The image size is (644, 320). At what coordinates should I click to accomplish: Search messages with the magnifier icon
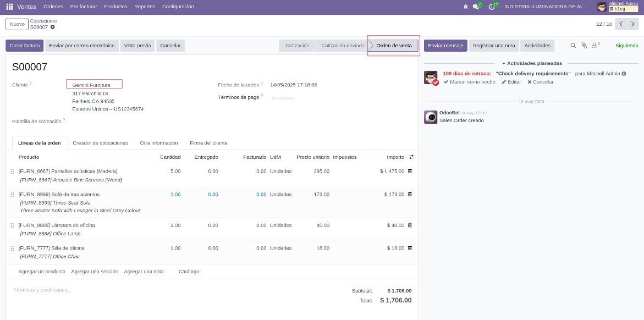click(573, 46)
